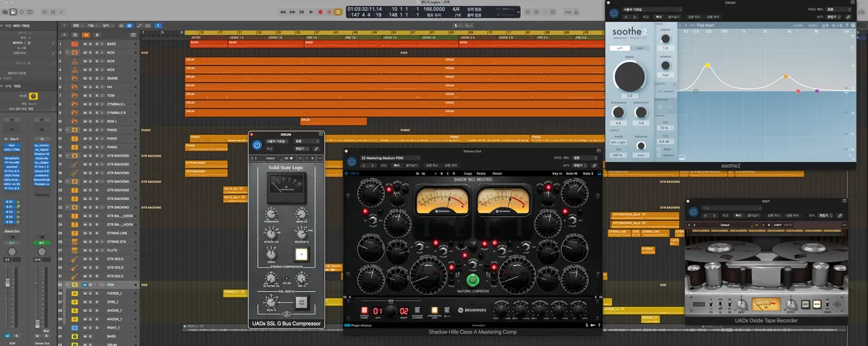Viewport: 868px width, 346px height.
Task: Toggle the yellow Cycle loop button
Action: pyautogui.click(x=339, y=12)
